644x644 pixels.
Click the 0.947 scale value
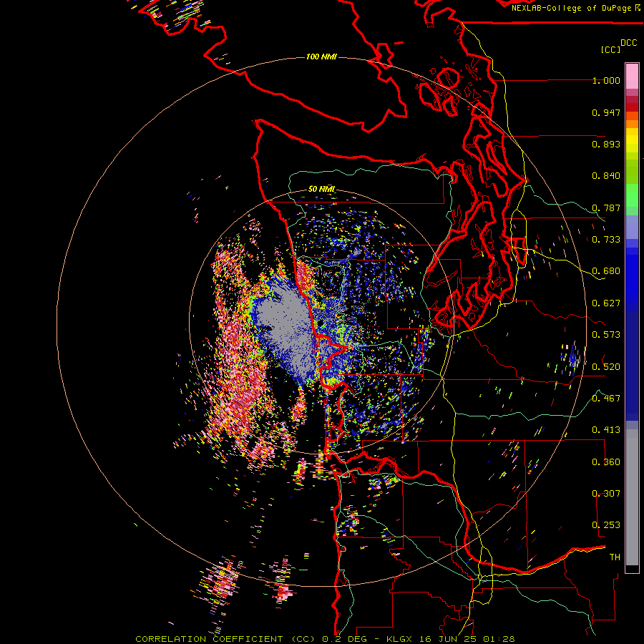coord(606,112)
